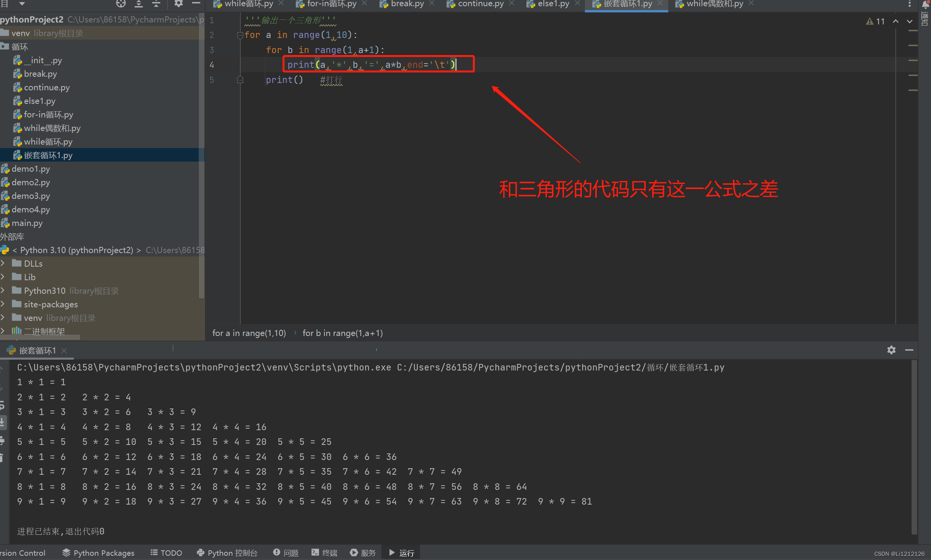Open 终端 terminal tool window
The height and width of the screenshot is (560, 931).
click(x=324, y=553)
